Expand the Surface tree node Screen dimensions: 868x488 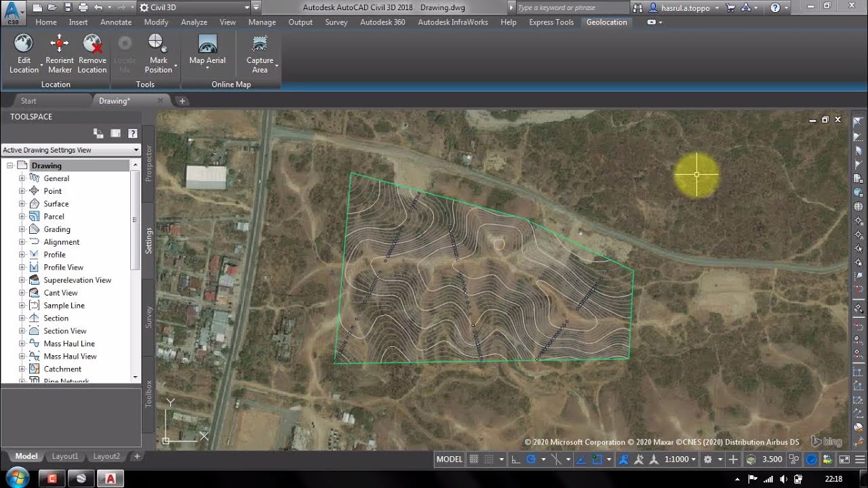pos(22,203)
